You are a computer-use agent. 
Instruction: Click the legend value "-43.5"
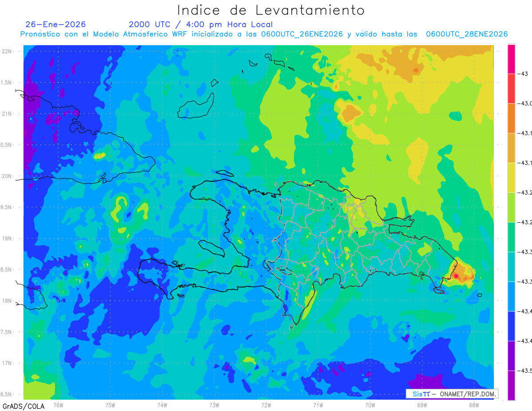pos(525,371)
